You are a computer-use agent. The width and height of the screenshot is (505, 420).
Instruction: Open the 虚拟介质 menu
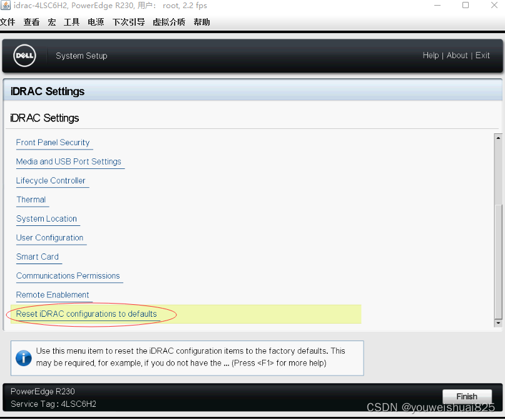169,23
